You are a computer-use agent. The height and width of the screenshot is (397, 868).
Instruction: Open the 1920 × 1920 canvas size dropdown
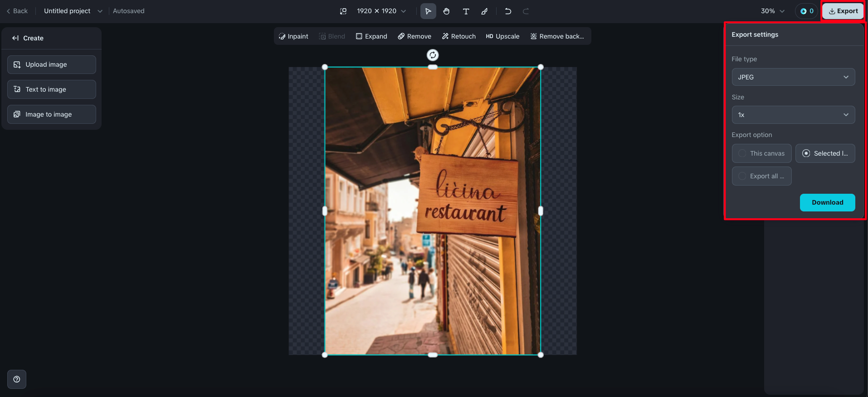(x=381, y=11)
